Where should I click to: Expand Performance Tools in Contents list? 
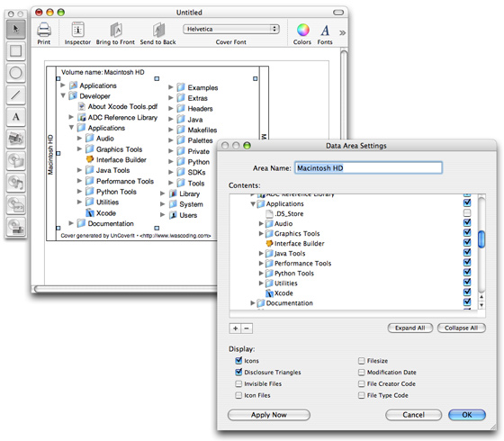[261, 263]
